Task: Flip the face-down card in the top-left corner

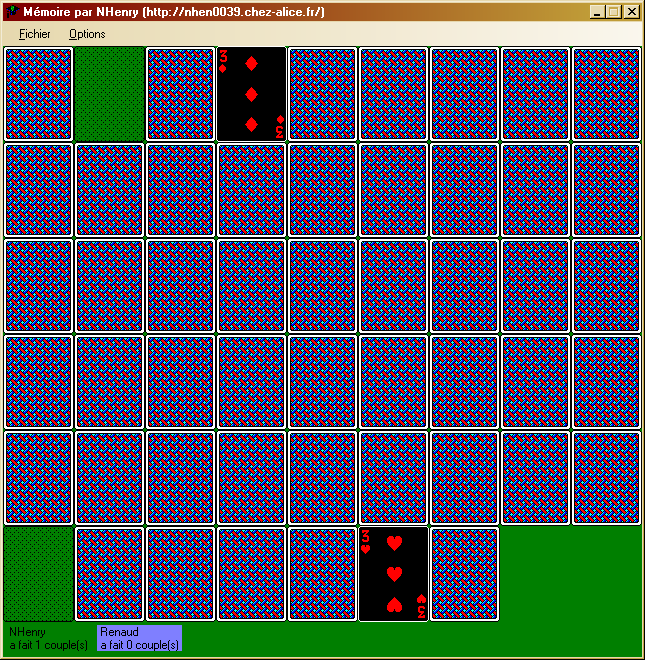Action: click(39, 94)
